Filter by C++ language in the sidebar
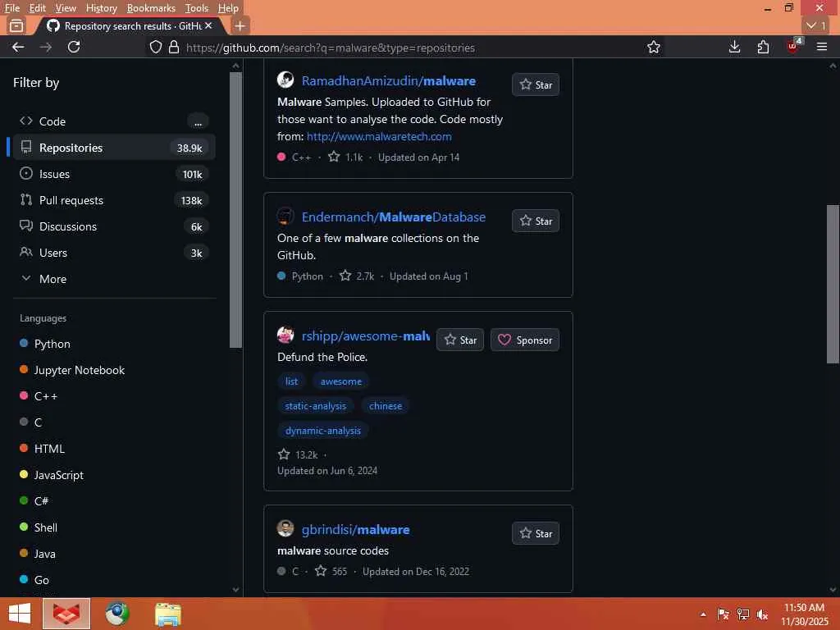This screenshot has height=630, width=840. coord(39,396)
